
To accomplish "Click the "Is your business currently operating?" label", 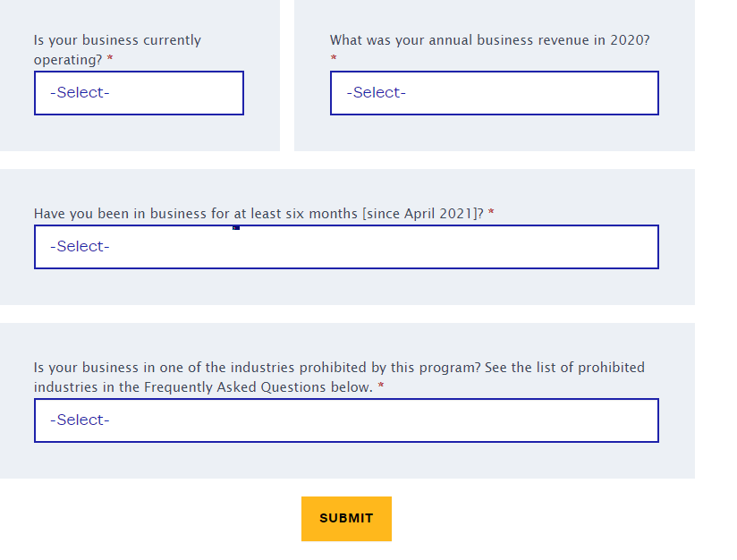I will coord(117,40).
